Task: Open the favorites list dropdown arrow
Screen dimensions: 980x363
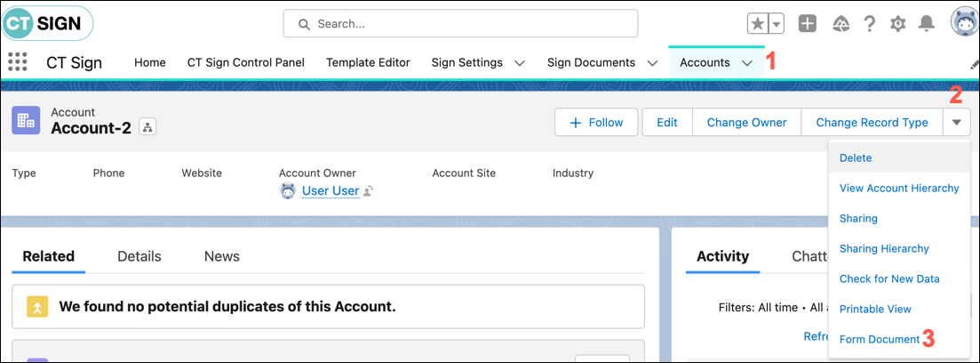Action: [x=776, y=24]
